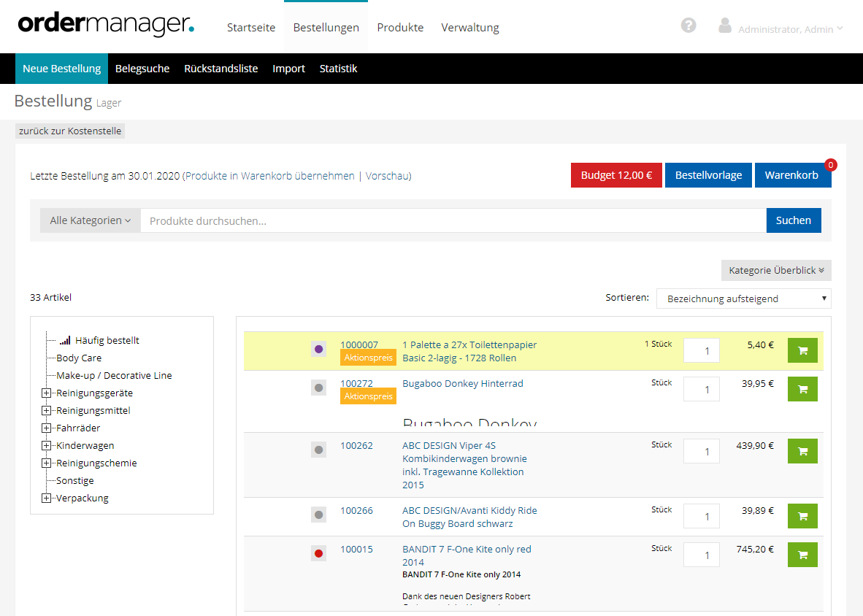Expand the Reinigungsgeräte category tree node
863x616 pixels.
(x=47, y=393)
